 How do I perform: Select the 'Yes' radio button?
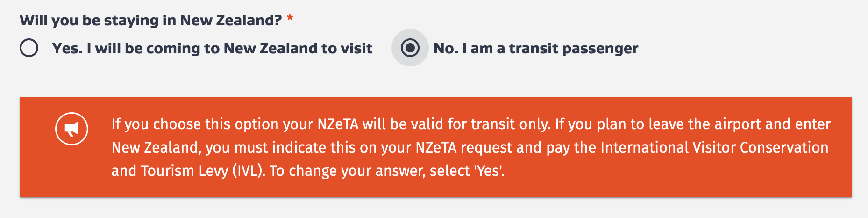pyautogui.click(x=29, y=48)
